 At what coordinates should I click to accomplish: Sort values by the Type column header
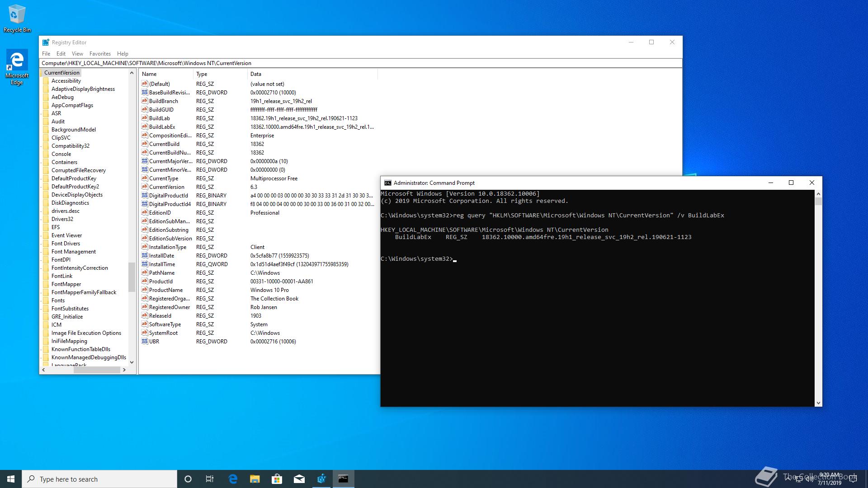pyautogui.click(x=221, y=74)
